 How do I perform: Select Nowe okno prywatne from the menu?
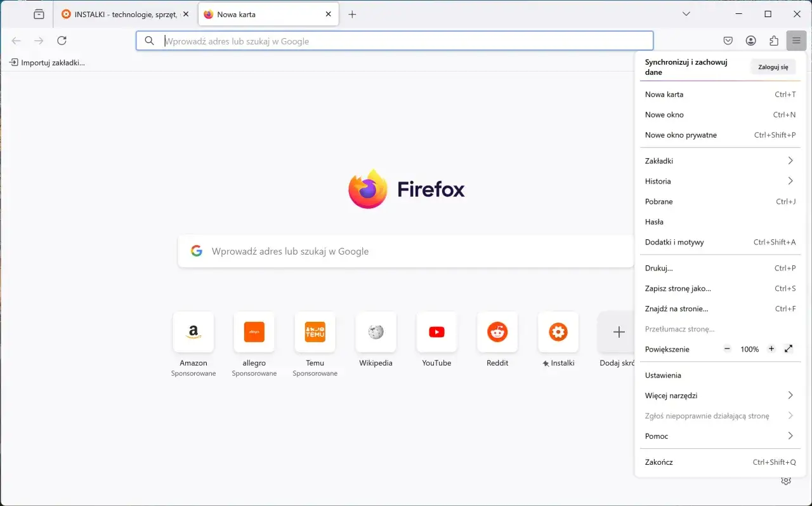[681, 135]
